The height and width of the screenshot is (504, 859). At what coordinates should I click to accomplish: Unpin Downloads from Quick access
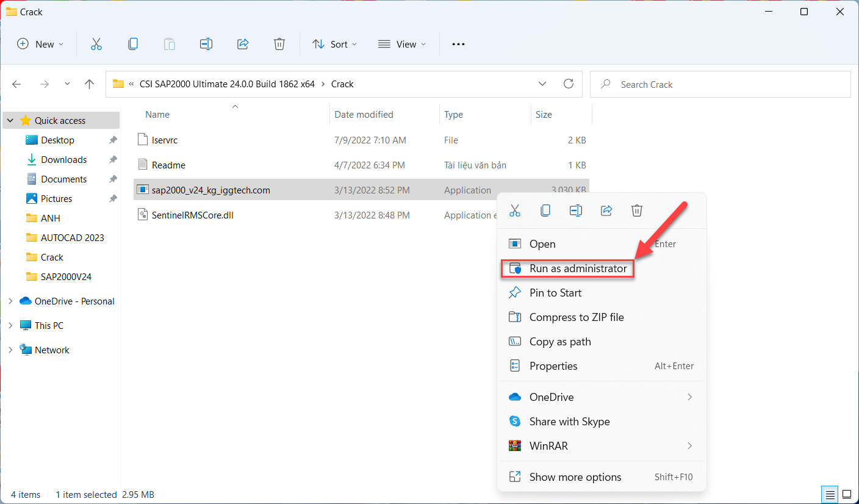click(113, 160)
